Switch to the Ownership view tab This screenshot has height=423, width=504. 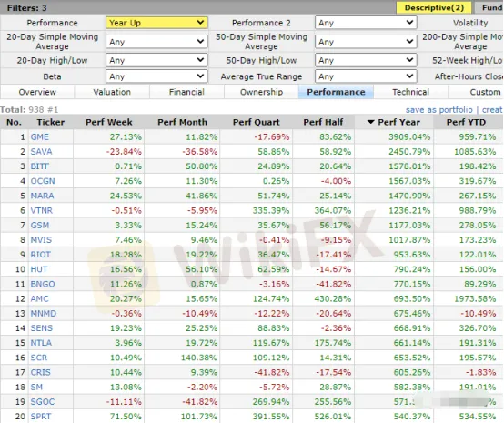tap(261, 92)
